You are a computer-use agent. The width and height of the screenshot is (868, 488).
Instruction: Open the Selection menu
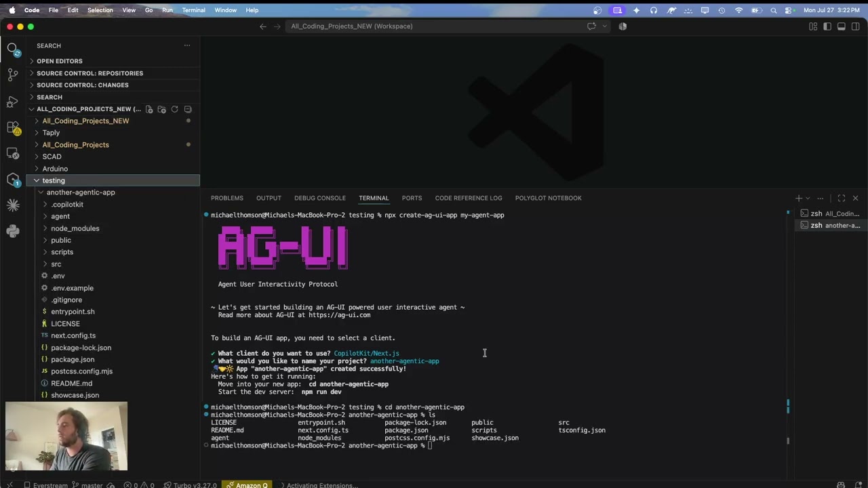point(100,10)
